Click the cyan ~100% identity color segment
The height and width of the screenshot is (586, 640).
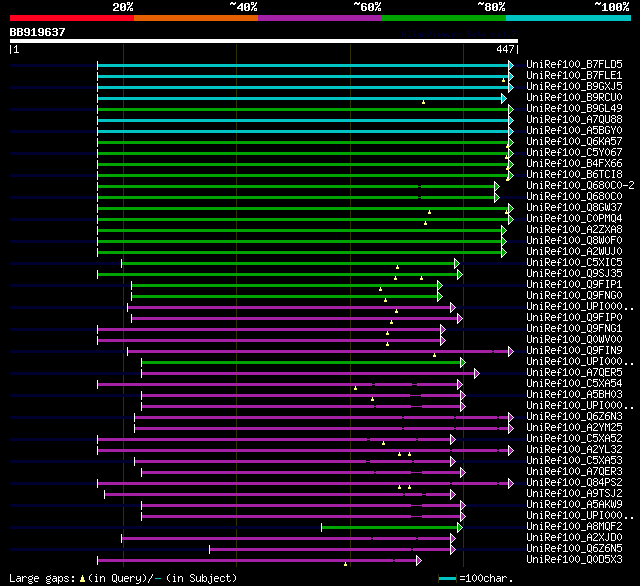pos(569,18)
